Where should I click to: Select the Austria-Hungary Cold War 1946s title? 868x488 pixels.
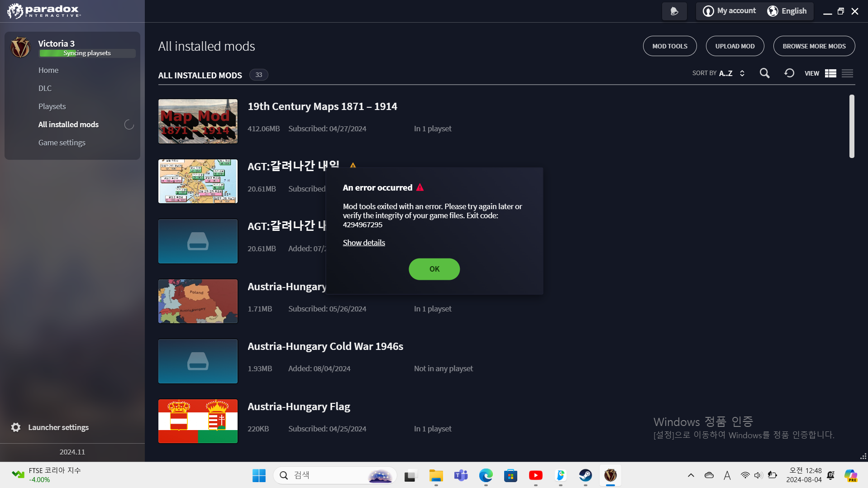[x=325, y=346]
